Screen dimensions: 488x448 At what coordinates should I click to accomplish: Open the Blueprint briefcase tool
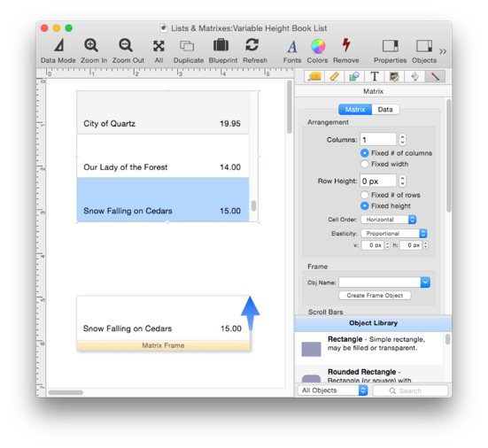coord(221,45)
